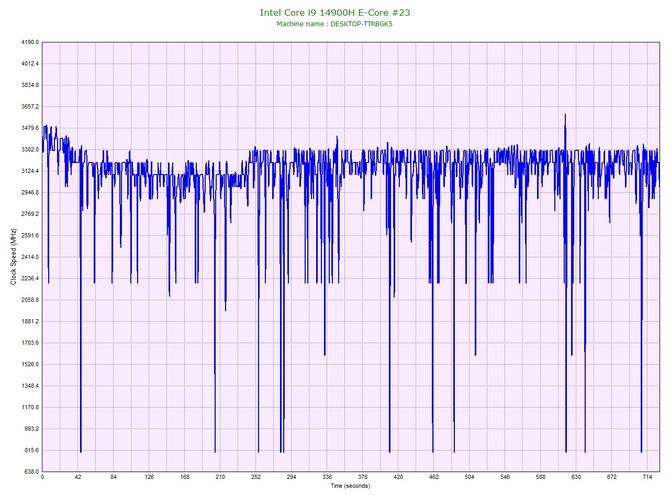The width and height of the screenshot is (670, 503).
Task: Click the 2058.8 y-axis value
Action: tap(30, 300)
